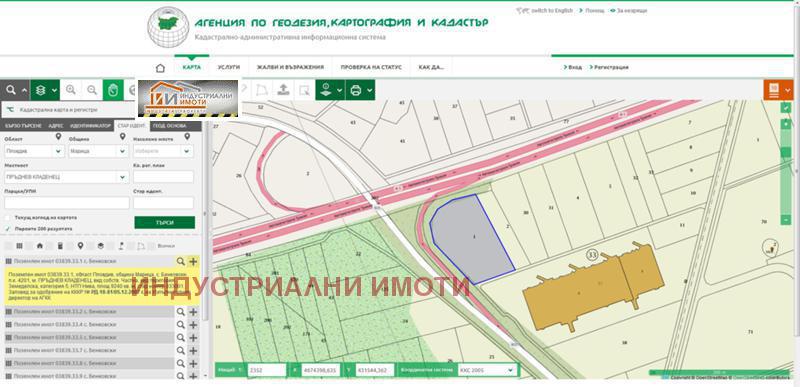Click the upload file tool
800x387 pixels.
(x=283, y=90)
